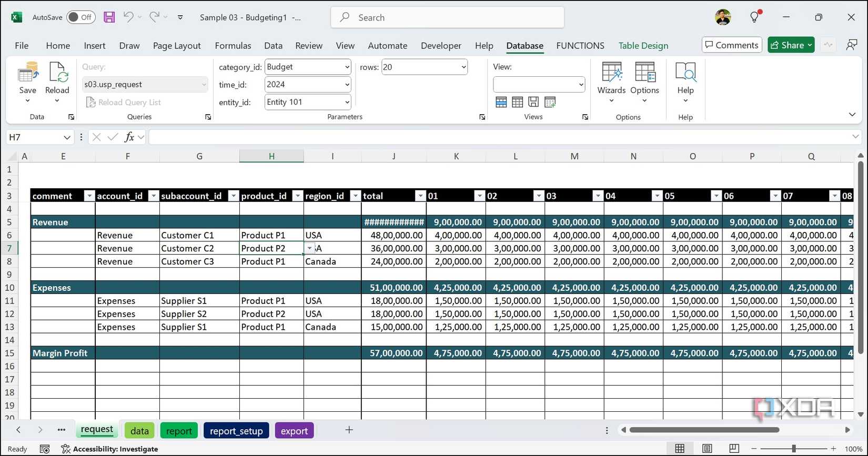Click the vertical scrollbar thumb
Screen dimensions: 868x456
861,258
